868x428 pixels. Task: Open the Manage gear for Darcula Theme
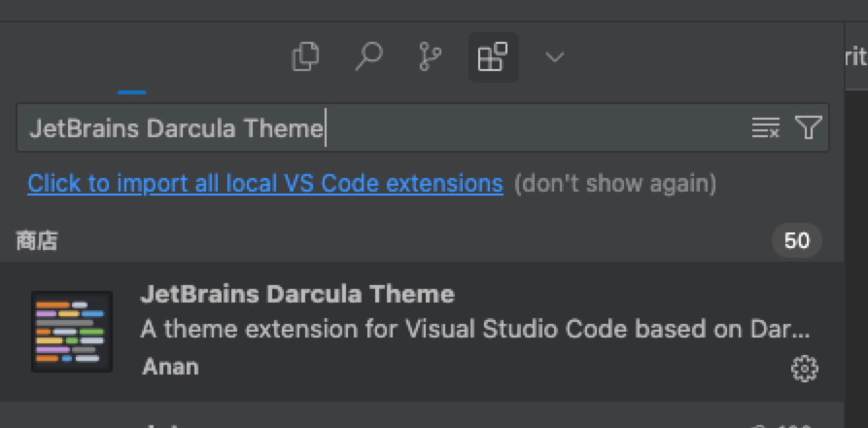[x=804, y=369]
